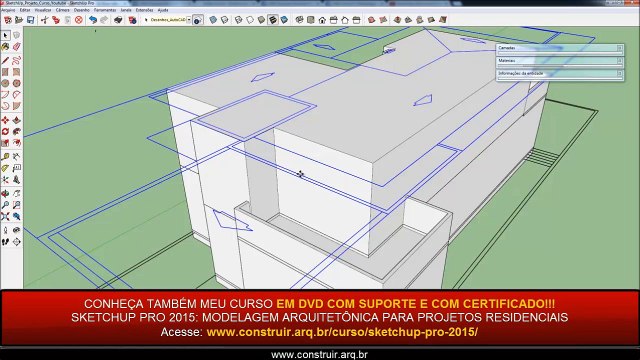The width and height of the screenshot is (640, 360).
Task: Select the Pan hand tool
Action: [16, 193]
